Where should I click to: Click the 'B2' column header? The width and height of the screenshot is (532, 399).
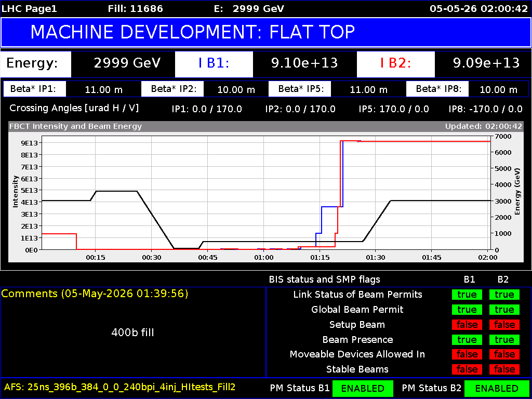[503, 280]
